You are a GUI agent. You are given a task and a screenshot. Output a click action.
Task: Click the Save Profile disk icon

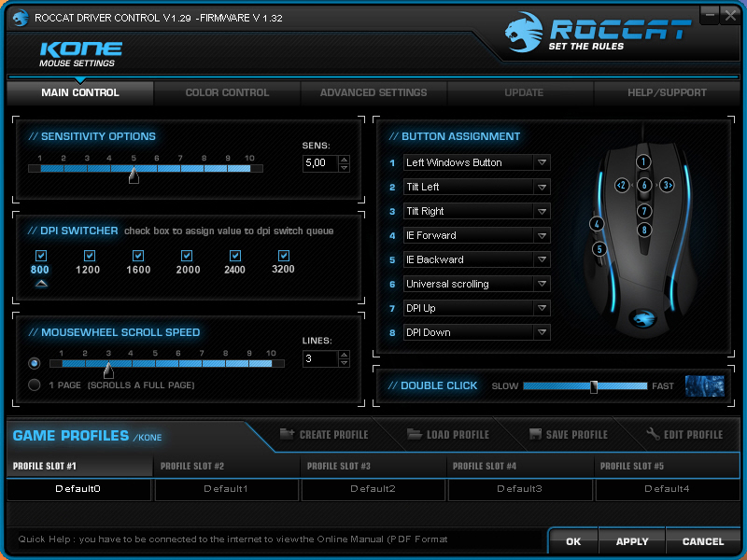535,434
